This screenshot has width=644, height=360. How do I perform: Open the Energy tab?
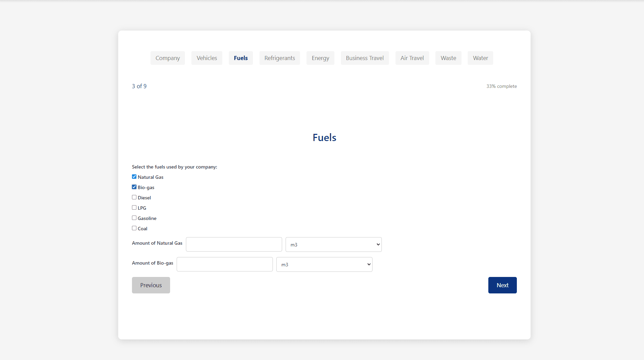[320, 58]
